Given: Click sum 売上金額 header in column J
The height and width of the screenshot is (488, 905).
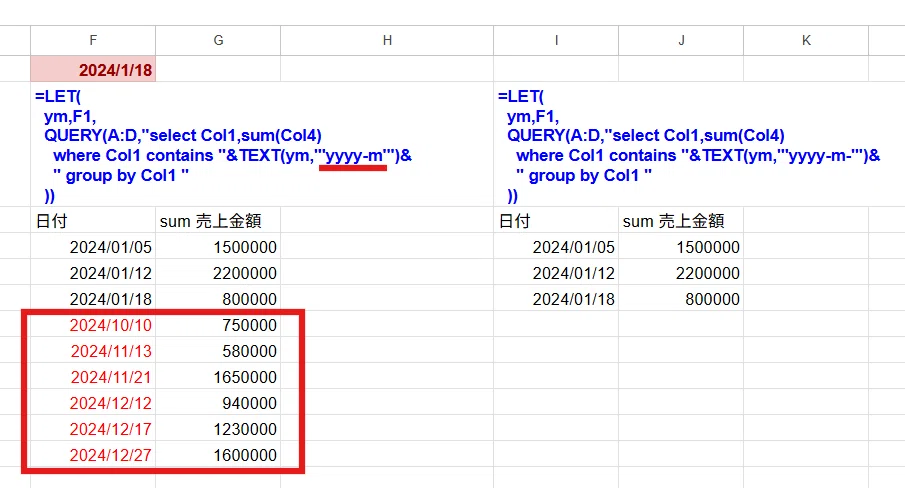Looking at the screenshot, I should tap(681, 220).
